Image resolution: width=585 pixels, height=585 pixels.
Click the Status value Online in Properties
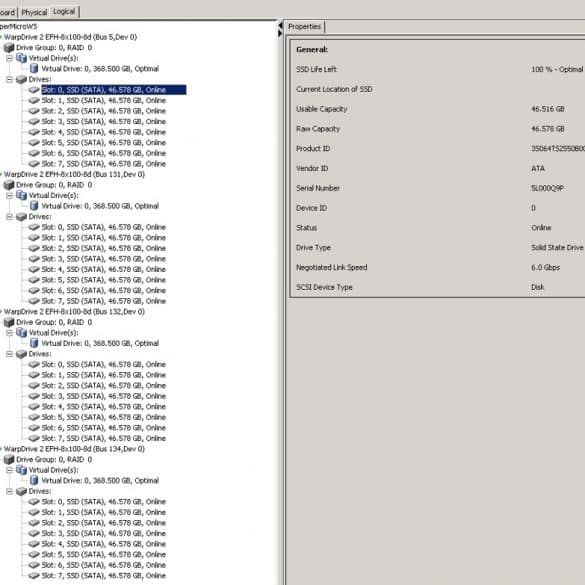(x=541, y=228)
